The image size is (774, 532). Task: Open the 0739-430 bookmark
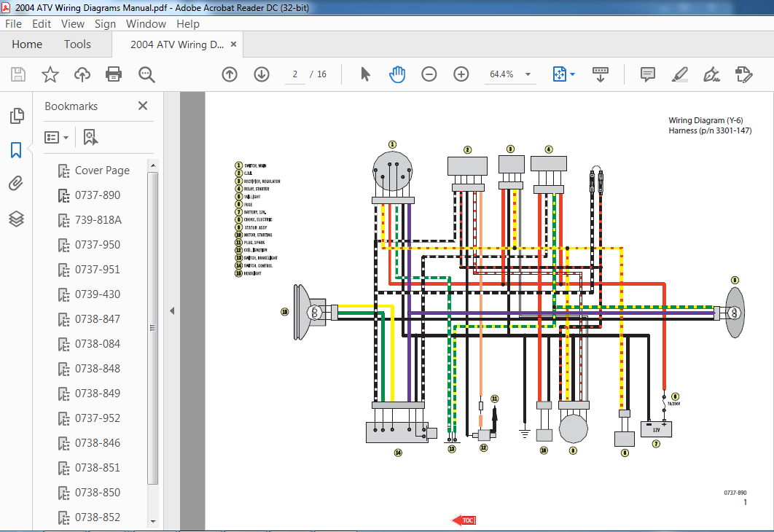pos(98,294)
